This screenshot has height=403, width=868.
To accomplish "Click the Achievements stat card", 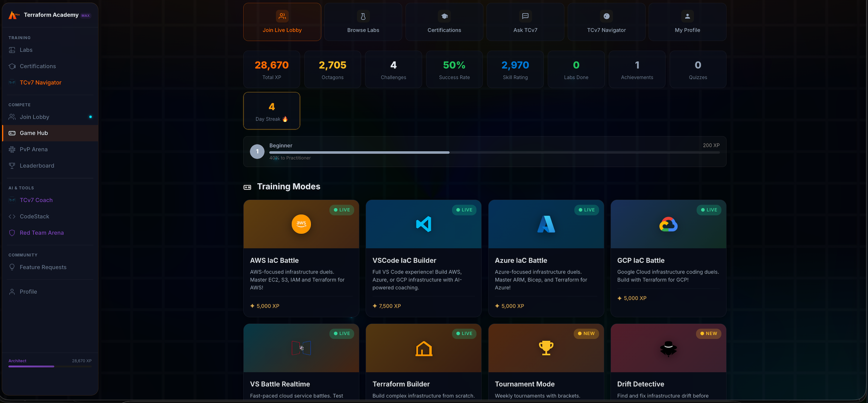I will point(637,69).
